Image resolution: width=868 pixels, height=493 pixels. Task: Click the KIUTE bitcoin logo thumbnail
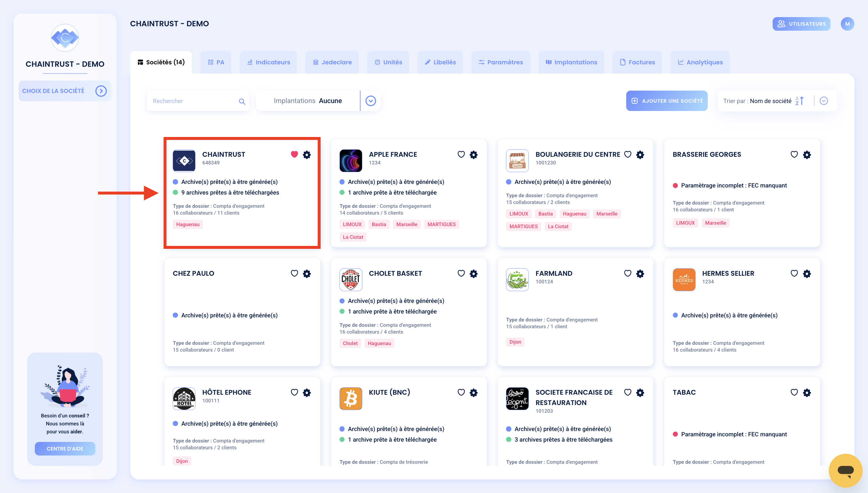[351, 399]
